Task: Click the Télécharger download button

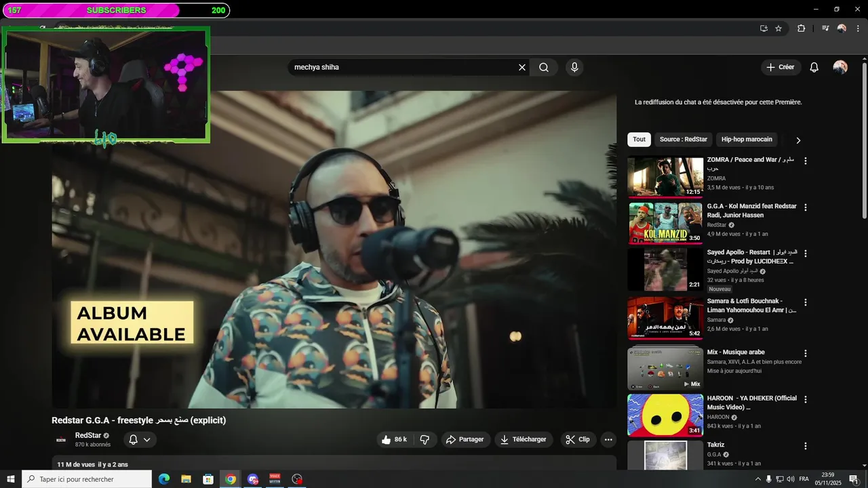Action: point(524,439)
